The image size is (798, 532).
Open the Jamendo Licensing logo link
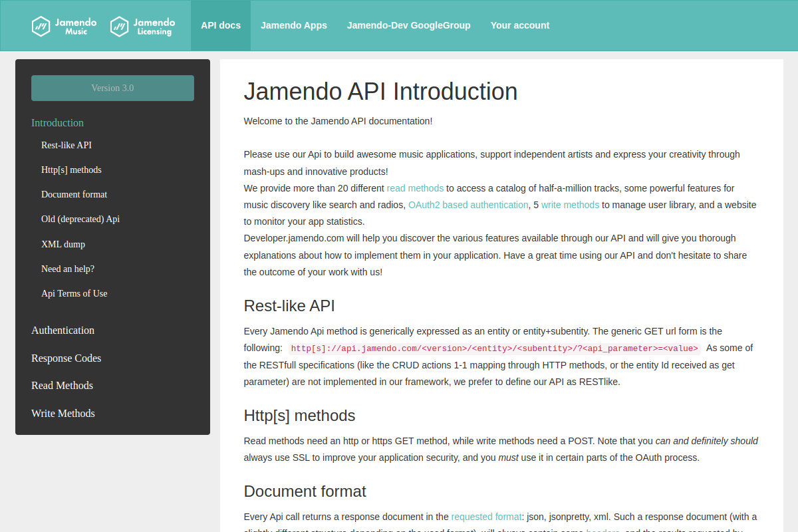click(x=142, y=26)
